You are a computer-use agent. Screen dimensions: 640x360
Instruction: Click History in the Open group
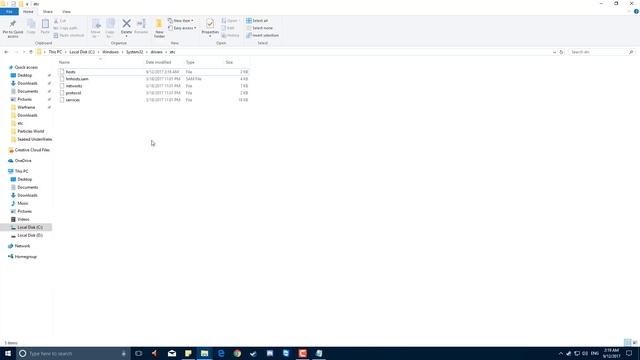tap(231, 36)
